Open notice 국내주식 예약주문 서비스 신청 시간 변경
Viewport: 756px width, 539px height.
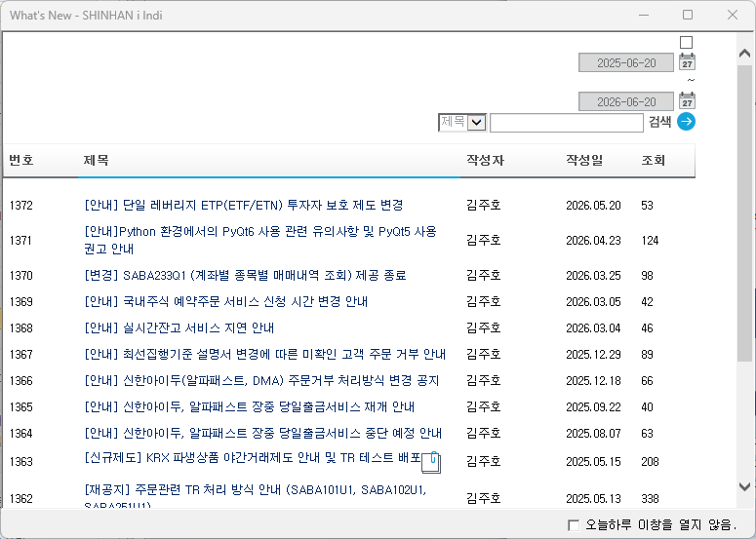point(225,301)
